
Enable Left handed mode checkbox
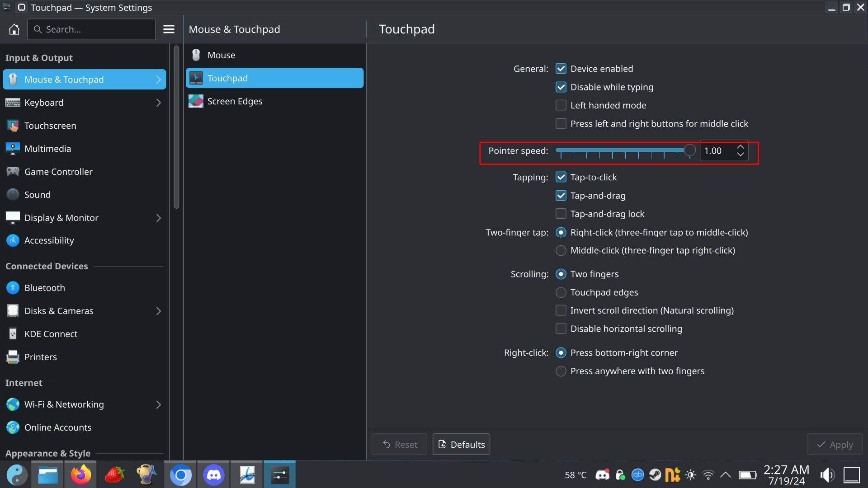[561, 105]
